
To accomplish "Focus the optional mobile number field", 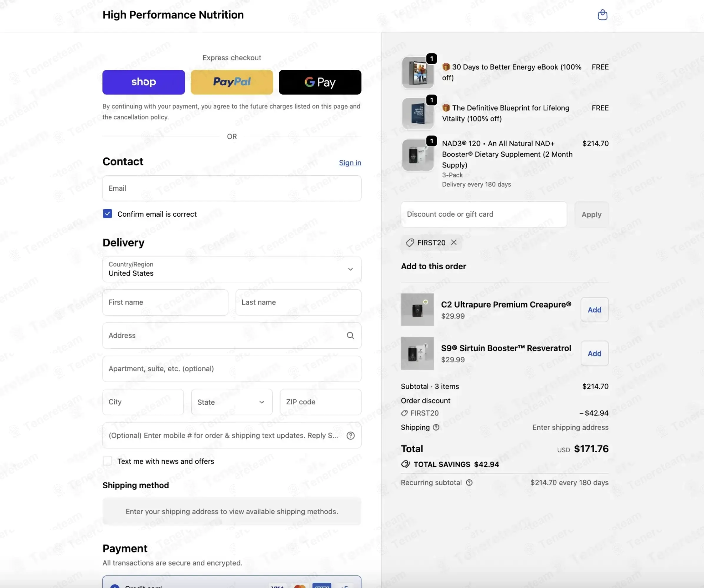I will [232, 436].
